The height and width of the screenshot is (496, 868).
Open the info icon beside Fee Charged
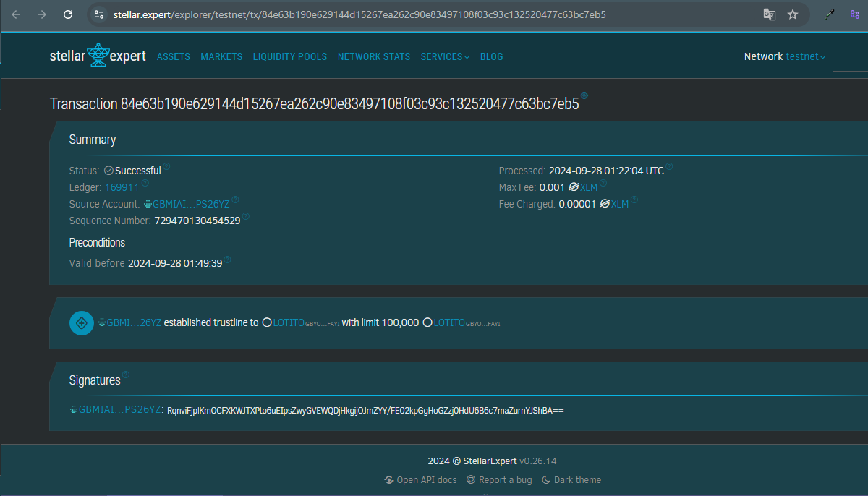pyautogui.click(x=634, y=200)
